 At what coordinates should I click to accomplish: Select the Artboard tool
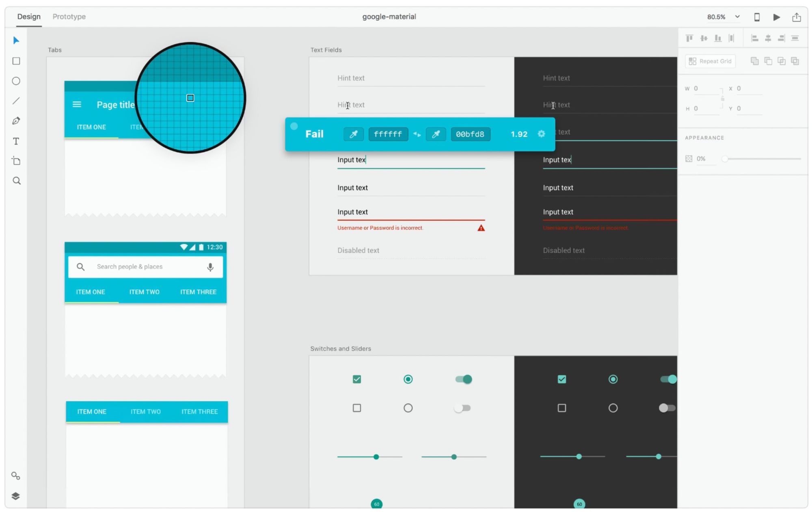(x=16, y=161)
